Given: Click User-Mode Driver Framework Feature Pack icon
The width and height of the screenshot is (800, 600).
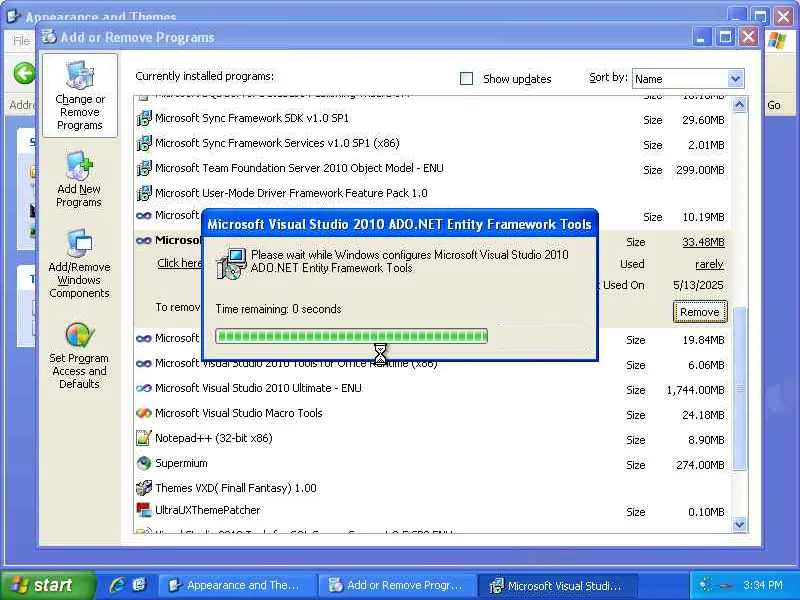Looking at the screenshot, I should point(144,193).
